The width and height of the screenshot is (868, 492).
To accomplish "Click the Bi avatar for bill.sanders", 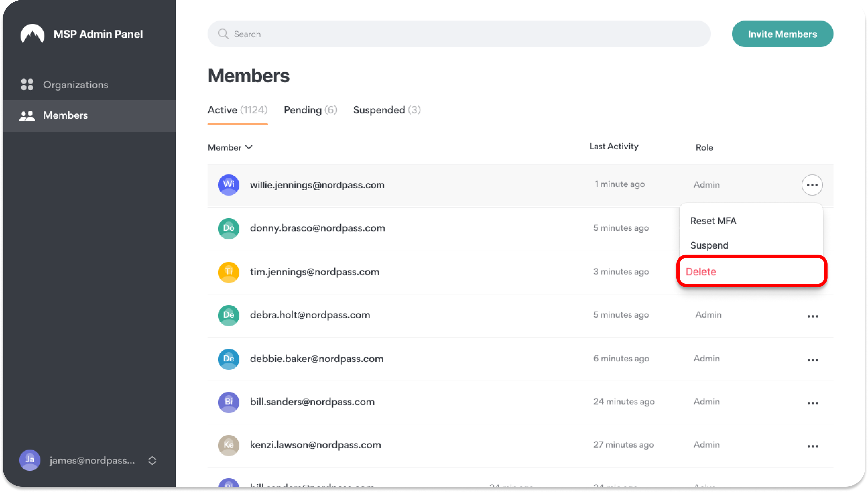I will tap(229, 402).
